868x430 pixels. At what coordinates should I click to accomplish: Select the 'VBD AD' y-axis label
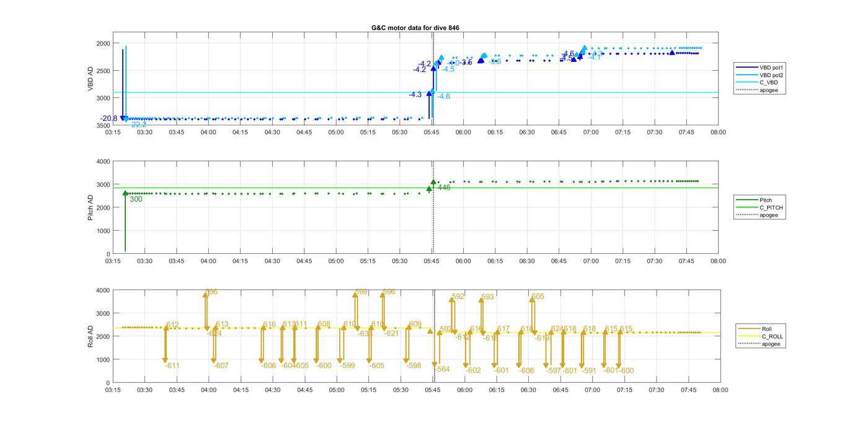click(x=91, y=79)
